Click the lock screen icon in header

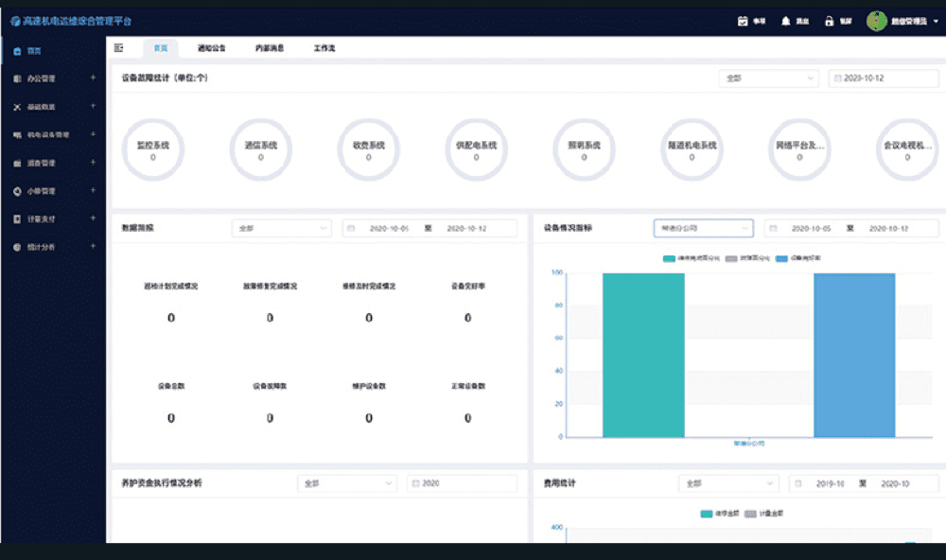tap(829, 21)
